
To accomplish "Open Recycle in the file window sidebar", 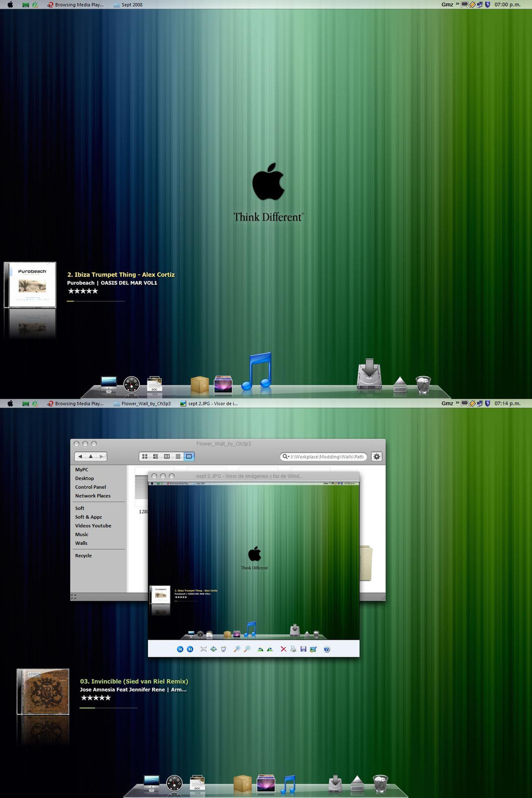I will 83,556.
